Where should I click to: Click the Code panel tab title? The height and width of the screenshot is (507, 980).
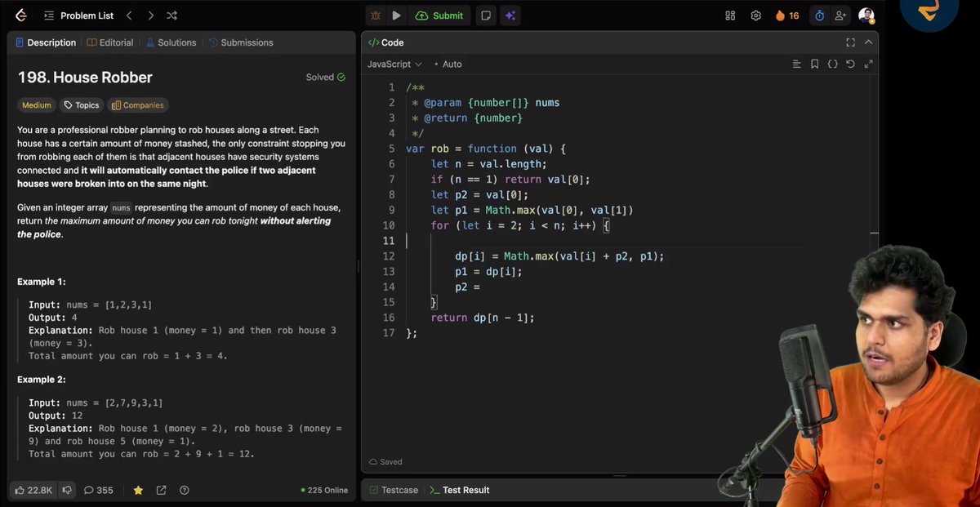[x=385, y=42]
